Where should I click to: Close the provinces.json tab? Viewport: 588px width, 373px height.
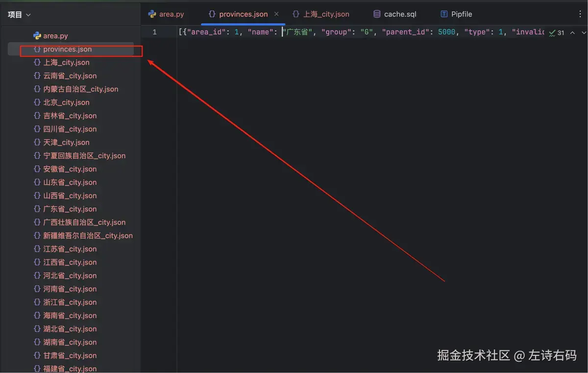tap(276, 14)
